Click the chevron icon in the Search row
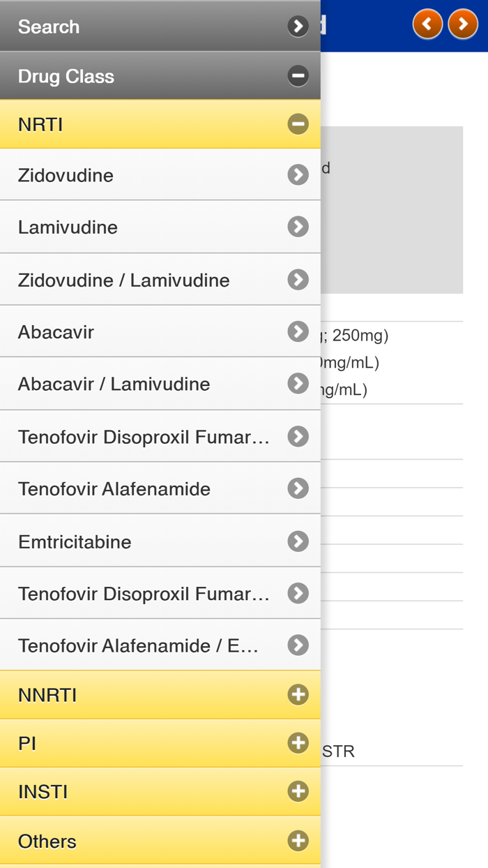488x868 pixels. click(x=298, y=26)
